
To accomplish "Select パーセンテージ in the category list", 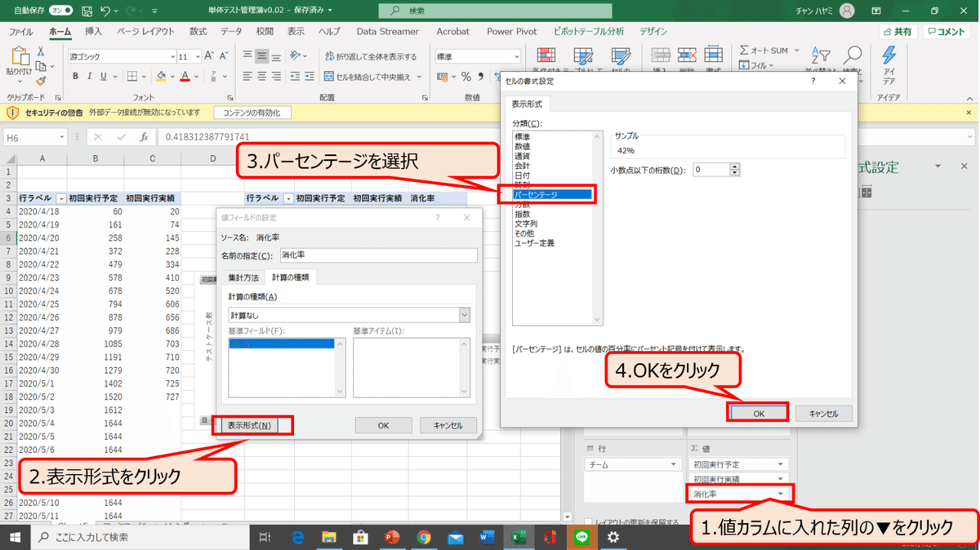I will pos(552,195).
